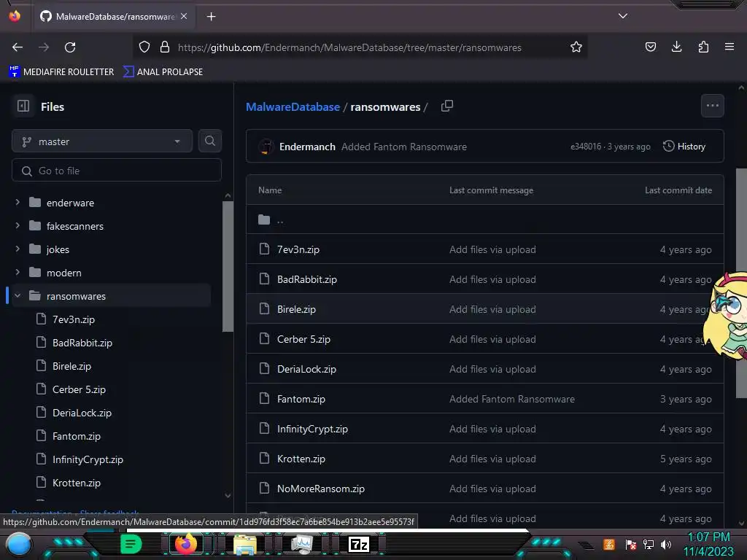
Task: Open the more options ellipsis button
Action: coord(712,106)
